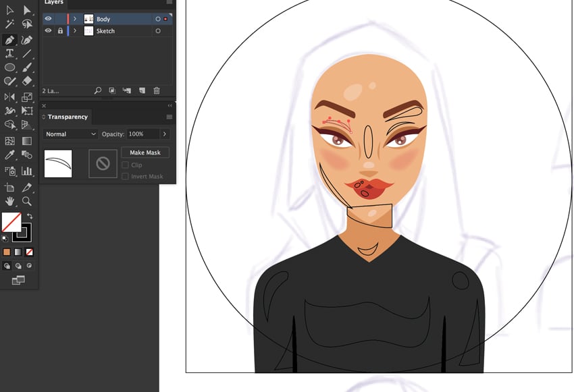Open the Layers panel menu
574x392 pixels.
click(x=168, y=2)
